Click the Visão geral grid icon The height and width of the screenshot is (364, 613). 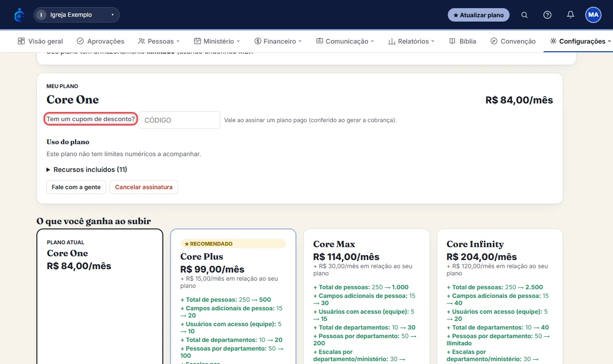21,41
